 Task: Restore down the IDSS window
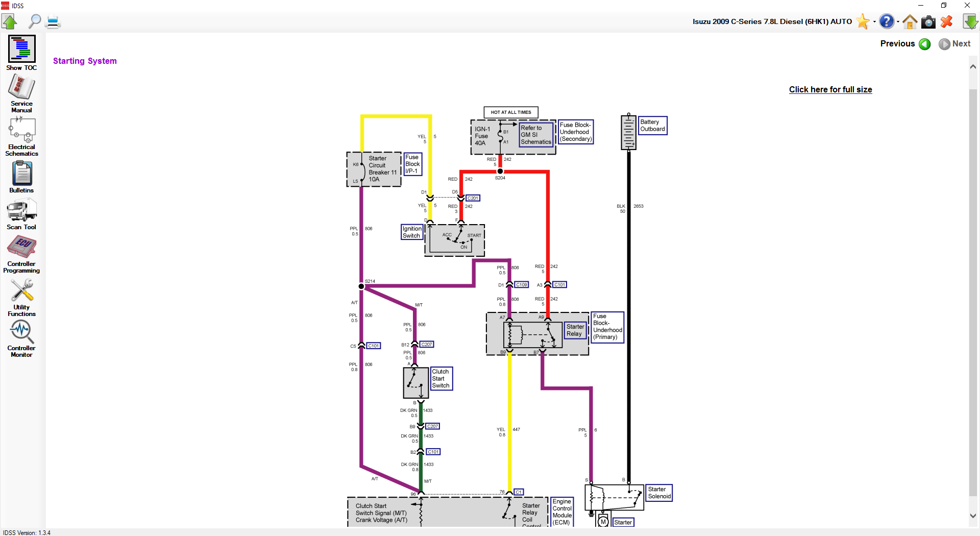tap(944, 6)
